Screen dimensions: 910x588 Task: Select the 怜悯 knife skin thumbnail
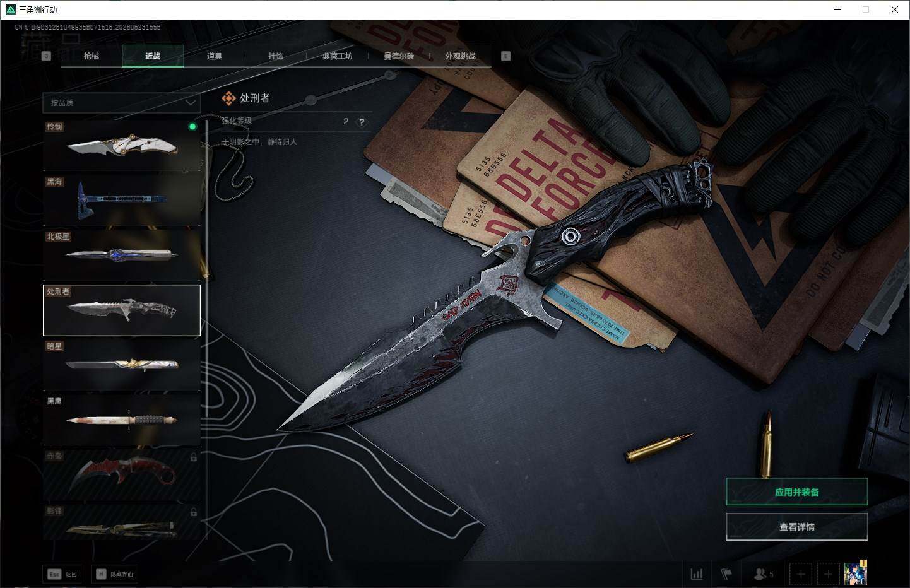click(122, 145)
